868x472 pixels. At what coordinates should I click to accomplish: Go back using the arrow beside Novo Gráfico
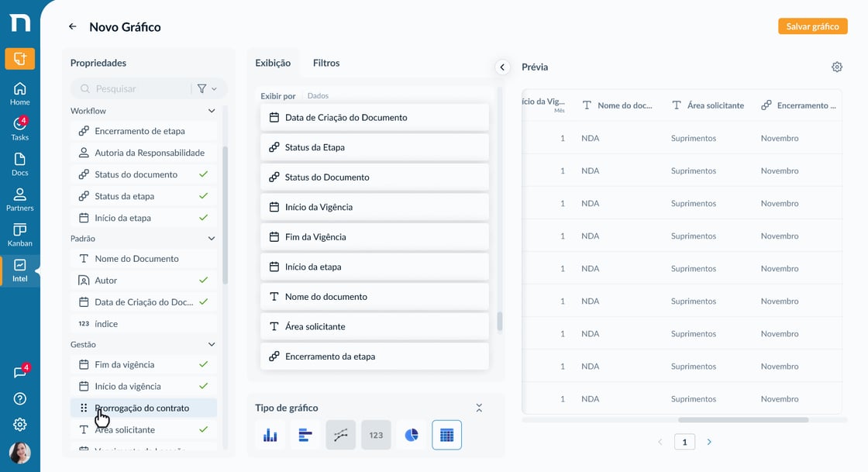(x=73, y=26)
